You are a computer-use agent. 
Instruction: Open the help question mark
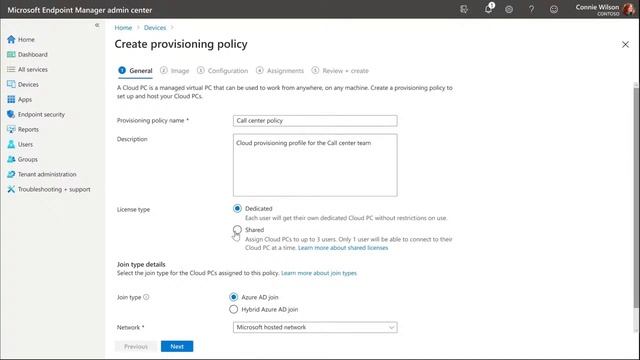tap(531, 9)
